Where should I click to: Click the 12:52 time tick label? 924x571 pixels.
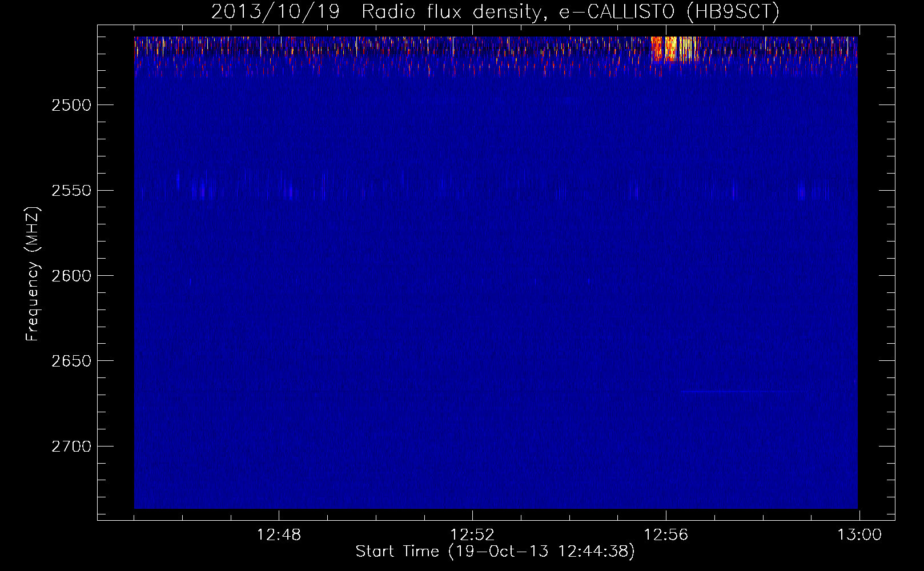pos(472,535)
